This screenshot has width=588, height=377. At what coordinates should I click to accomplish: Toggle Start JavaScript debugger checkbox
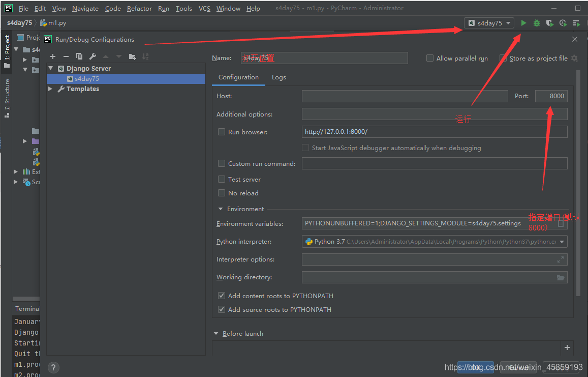tap(305, 148)
